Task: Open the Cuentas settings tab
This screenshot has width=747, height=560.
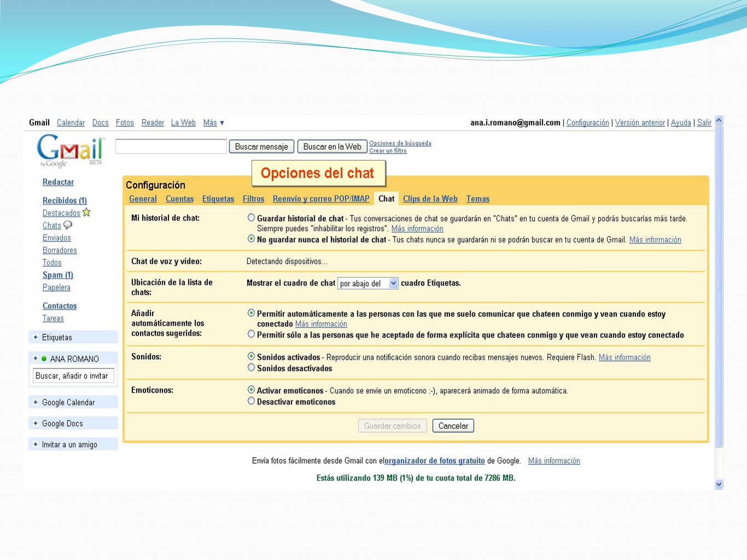Action: 179,199
